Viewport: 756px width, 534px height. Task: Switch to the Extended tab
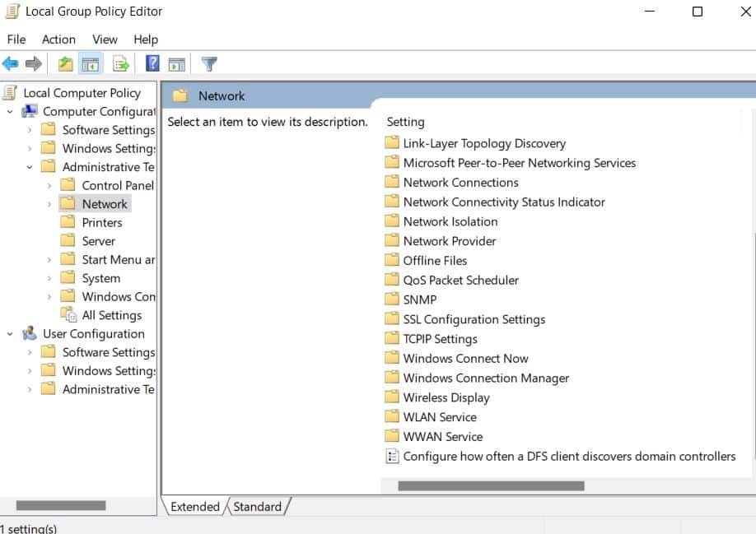tap(194, 507)
